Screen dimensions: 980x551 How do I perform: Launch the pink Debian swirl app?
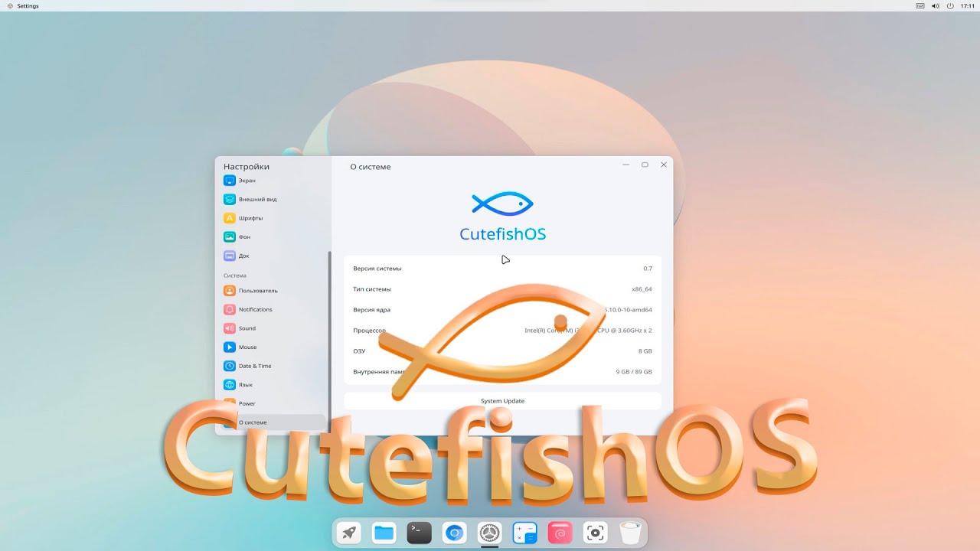pos(560,533)
